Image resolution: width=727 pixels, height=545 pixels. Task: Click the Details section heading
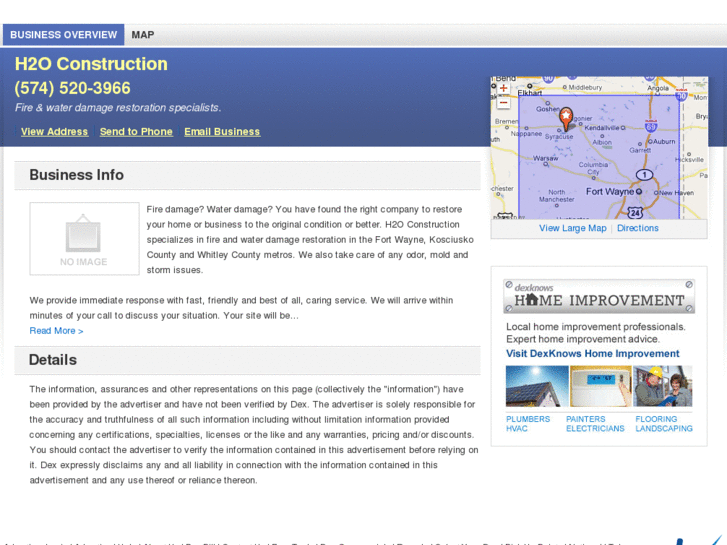click(53, 360)
